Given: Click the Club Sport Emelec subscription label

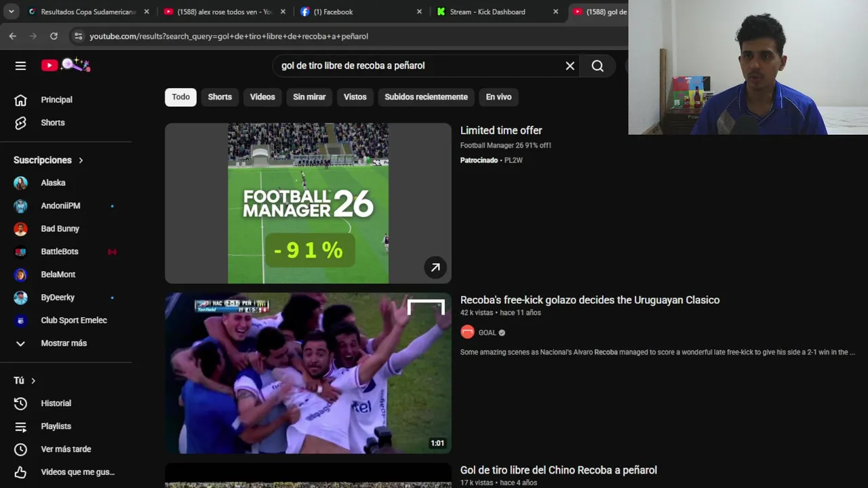Looking at the screenshot, I should pyautogui.click(x=74, y=321).
